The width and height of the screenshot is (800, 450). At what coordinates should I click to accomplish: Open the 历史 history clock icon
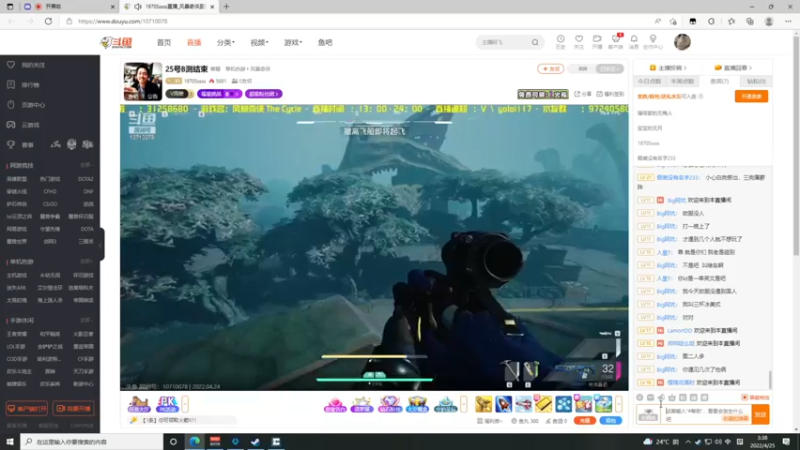[560, 39]
